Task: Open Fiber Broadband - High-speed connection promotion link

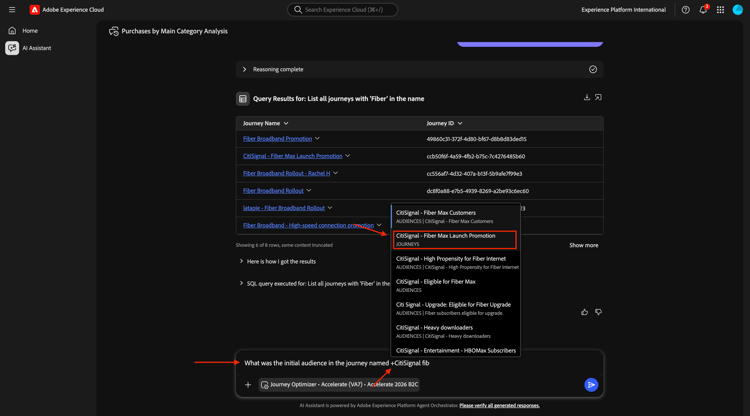Action: coord(309,225)
